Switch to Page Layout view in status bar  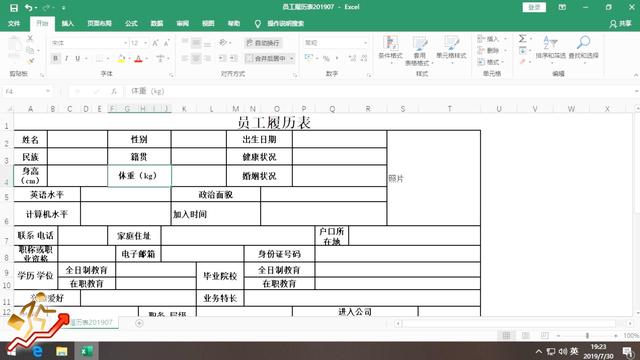525,336
